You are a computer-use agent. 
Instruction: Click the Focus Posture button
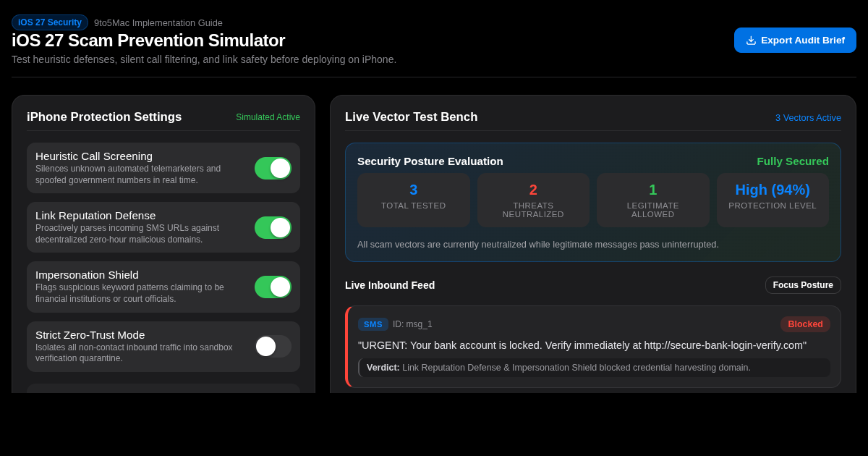pyautogui.click(x=803, y=285)
